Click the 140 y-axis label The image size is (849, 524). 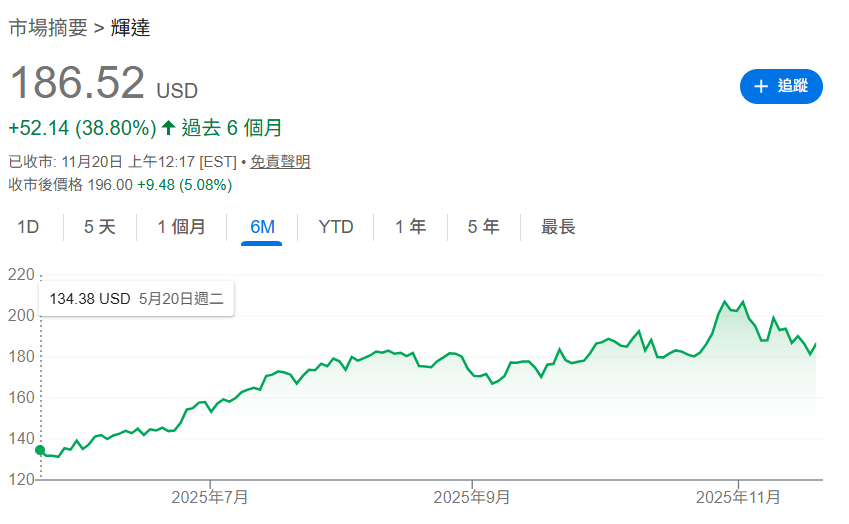[21, 438]
